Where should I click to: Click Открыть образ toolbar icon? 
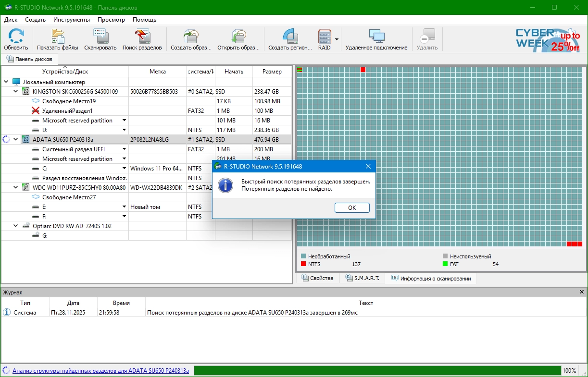point(238,36)
